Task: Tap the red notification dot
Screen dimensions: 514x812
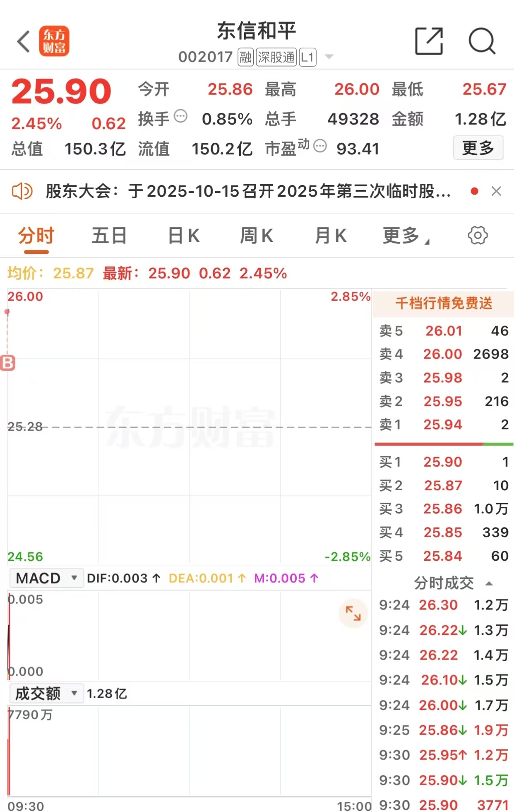Action: (475, 191)
